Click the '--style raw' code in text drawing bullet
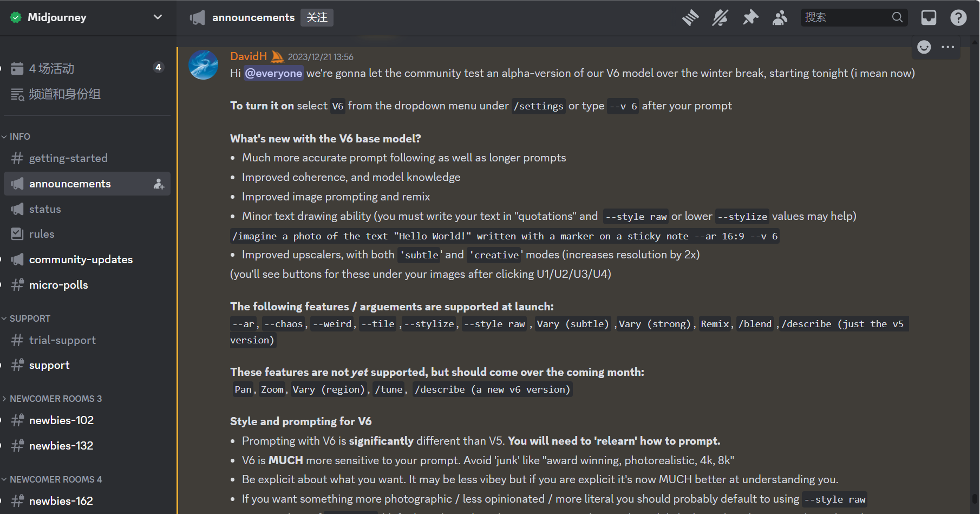The height and width of the screenshot is (514, 980). pos(636,217)
